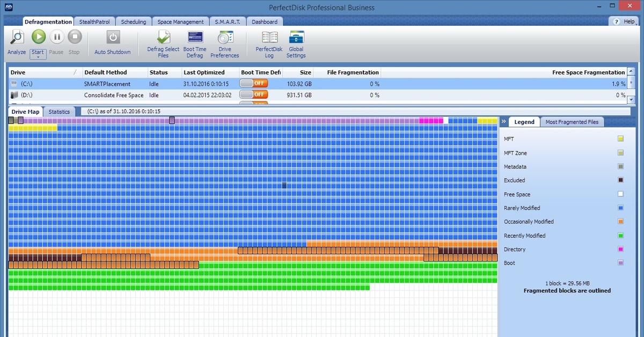Collapse the Legend side panel
The width and height of the screenshot is (644, 337).
click(503, 122)
